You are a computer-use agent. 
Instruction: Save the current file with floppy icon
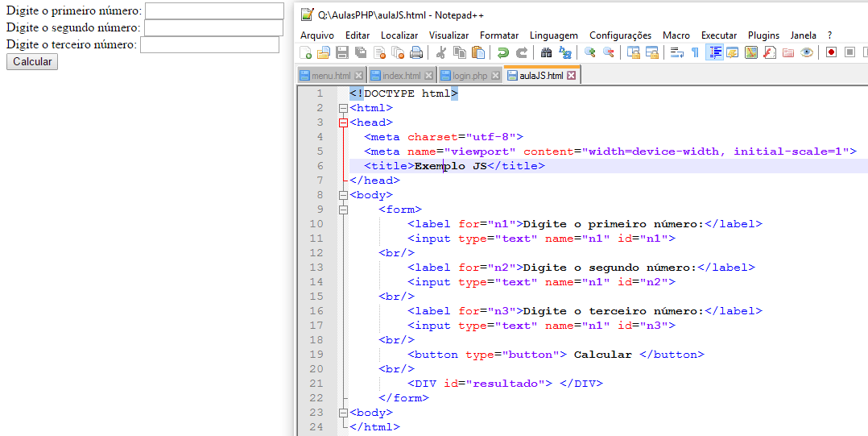342,52
